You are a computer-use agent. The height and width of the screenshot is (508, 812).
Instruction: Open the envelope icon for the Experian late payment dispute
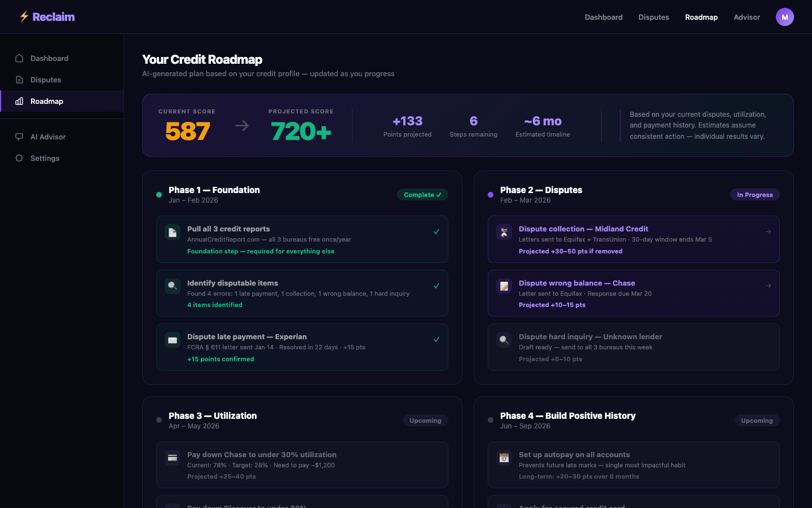172,339
